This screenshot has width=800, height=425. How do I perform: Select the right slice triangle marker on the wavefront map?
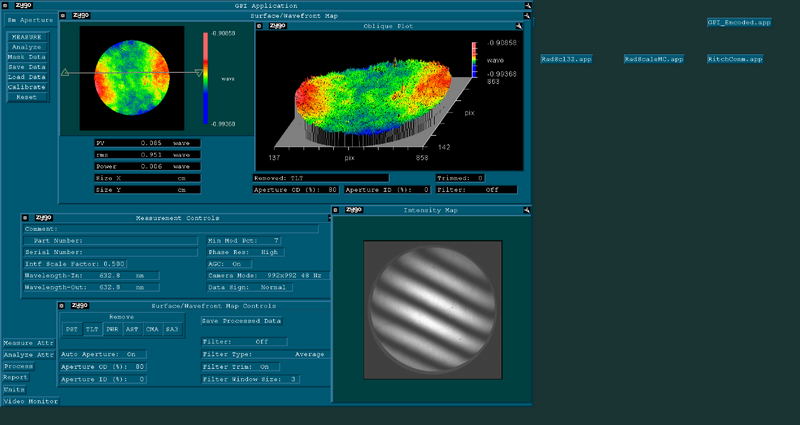click(x=199, y=73)
